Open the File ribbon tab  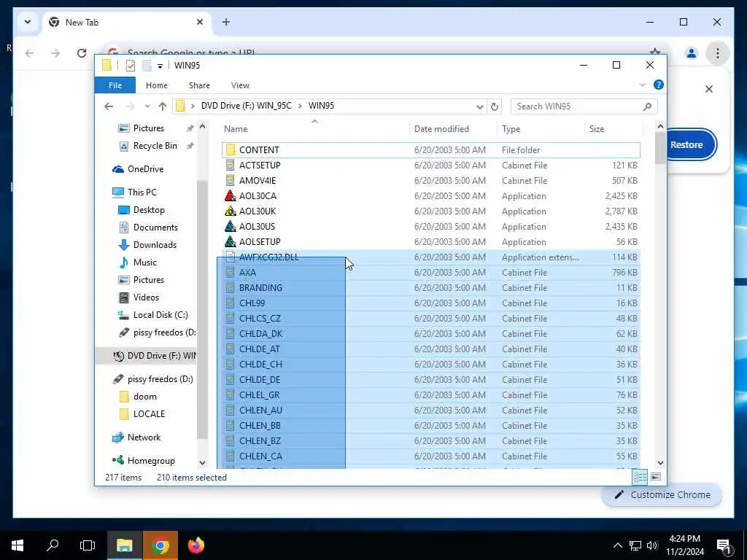click(x=115, y=85)
